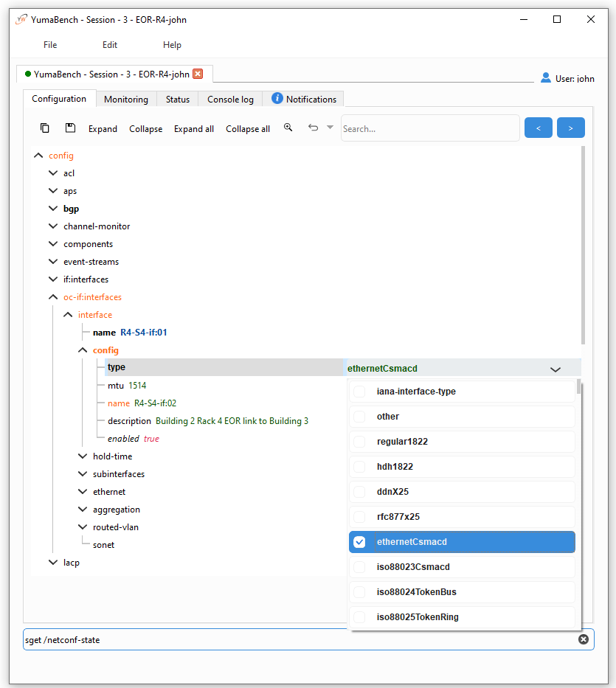616x688 pixels.
Task: Expand the subinterfaces node
Action: pos(83,474)
